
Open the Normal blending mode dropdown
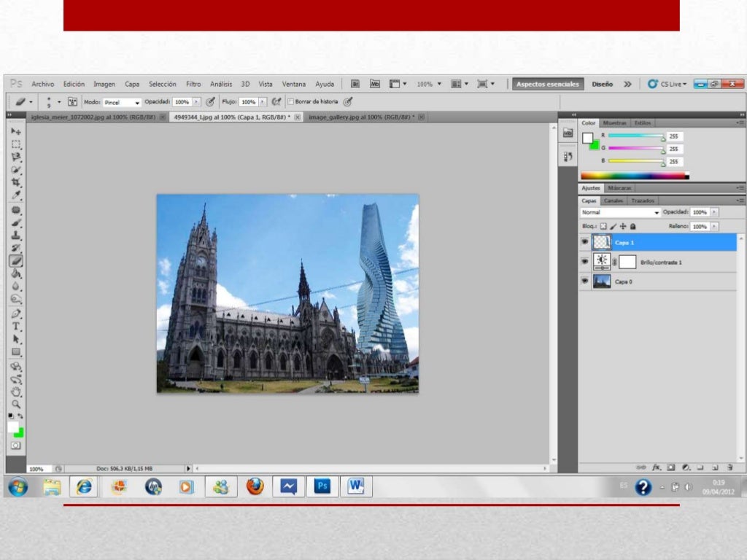(x=620, y=212)
